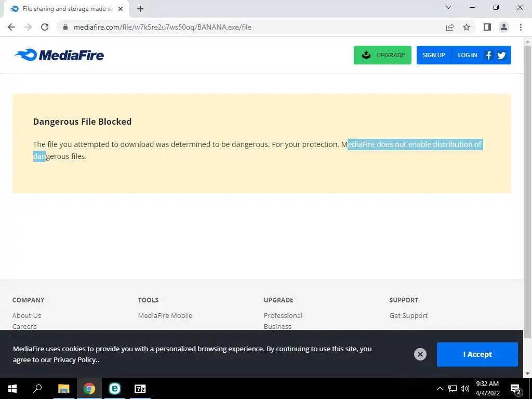The image size is (532, 399).
Task: Open 7-Zip from taskbar
Action: pyautogui.click(x=140, y=389)
